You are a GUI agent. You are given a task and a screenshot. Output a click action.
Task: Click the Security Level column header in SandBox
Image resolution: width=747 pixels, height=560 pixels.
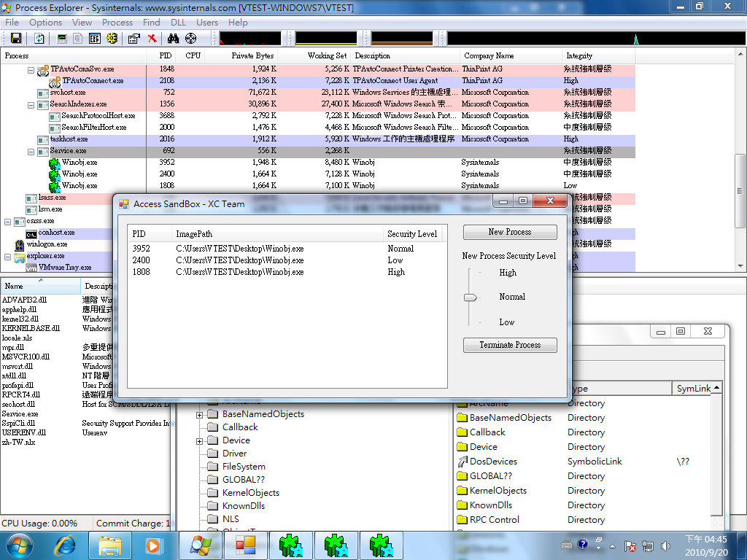(412, 234)
